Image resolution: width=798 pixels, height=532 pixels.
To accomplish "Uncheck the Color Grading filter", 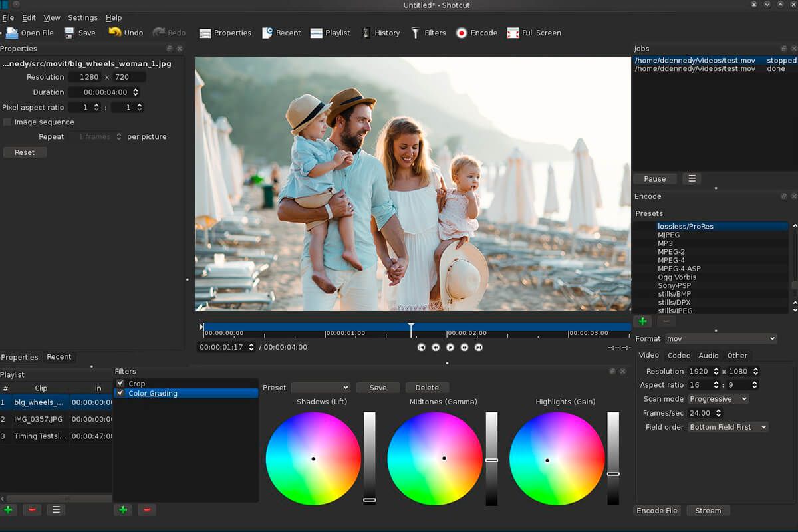I will pyautogui.click(x=120, y=393).
